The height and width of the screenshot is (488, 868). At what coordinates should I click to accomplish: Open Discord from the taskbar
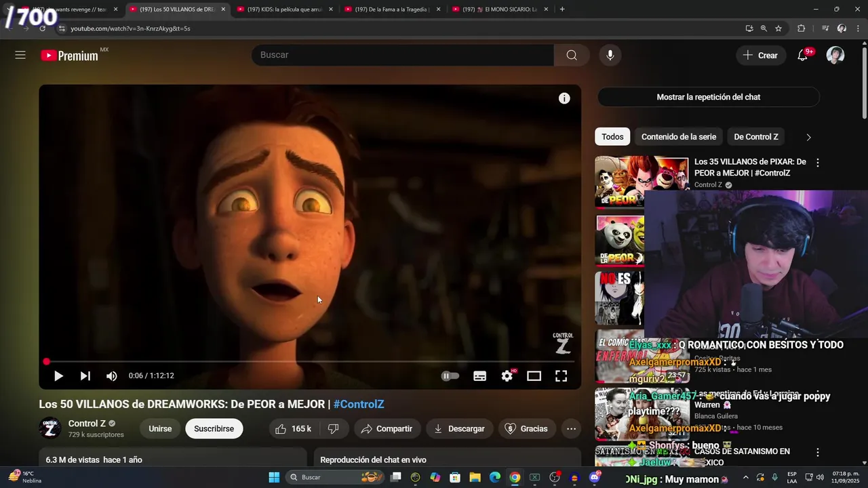coord(595,477)
